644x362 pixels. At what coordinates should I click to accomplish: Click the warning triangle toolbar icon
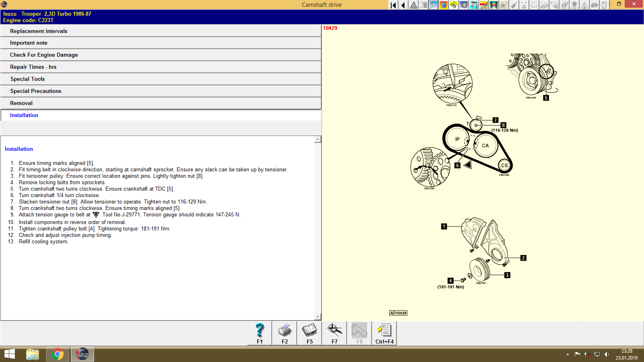click(x=413, y=5)
